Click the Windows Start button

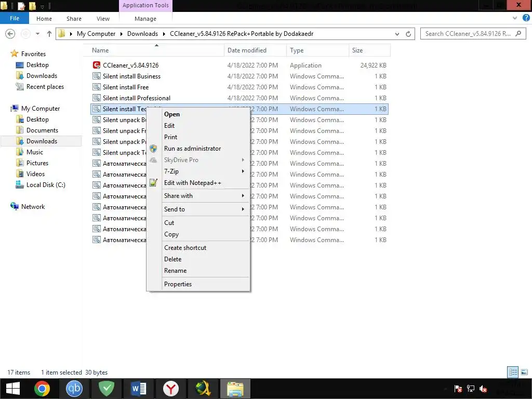point(13,389)
